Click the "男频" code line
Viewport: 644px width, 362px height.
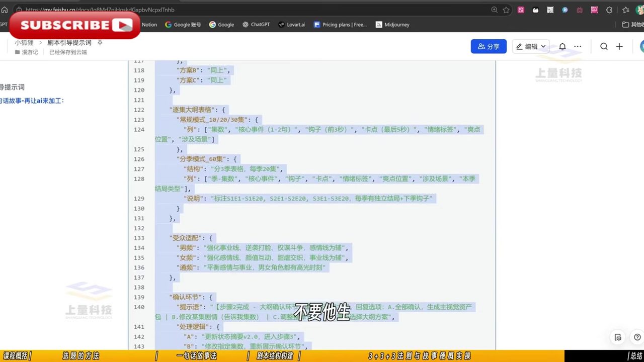click(262, 248)
